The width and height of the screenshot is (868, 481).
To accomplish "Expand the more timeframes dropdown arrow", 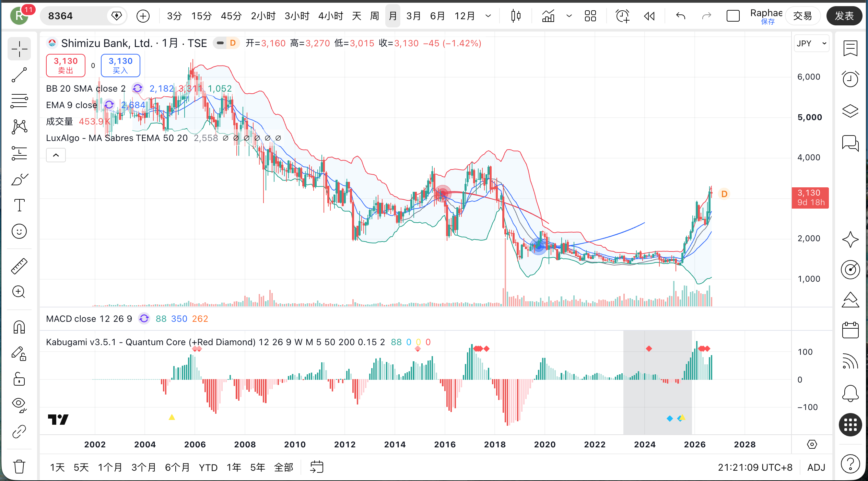I will [488, 16].
